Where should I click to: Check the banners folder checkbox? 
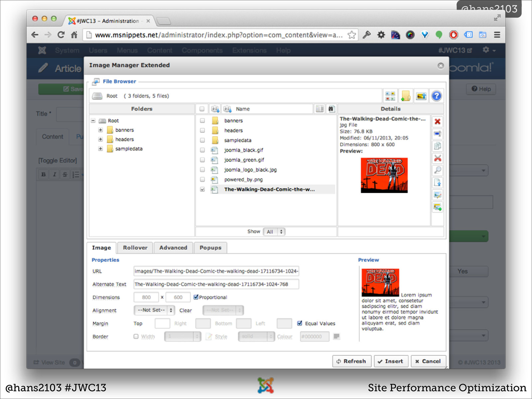coord(202,120)
